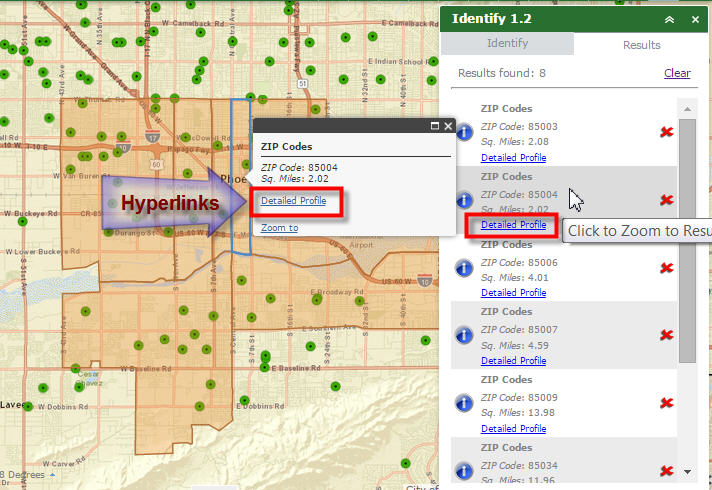Click the info icon for ZIP 85009
Image resolution: width=712 pixels, height=490 pixels.
[x=464, y=403]
